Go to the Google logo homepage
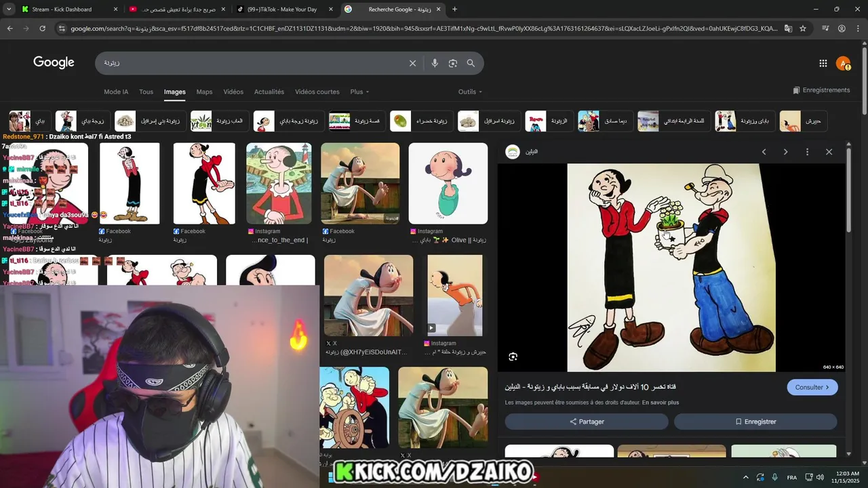The height and width of the screenshot is (488, 868). click(x=54, y=62)
